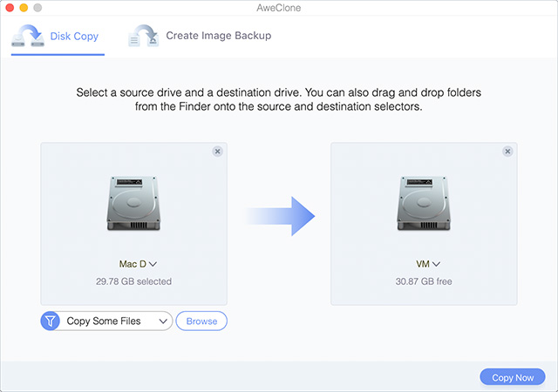Start cloning with Copy Now
This screenshot has height=392, width=558.
pyautogui.click(x=513, y=377)
